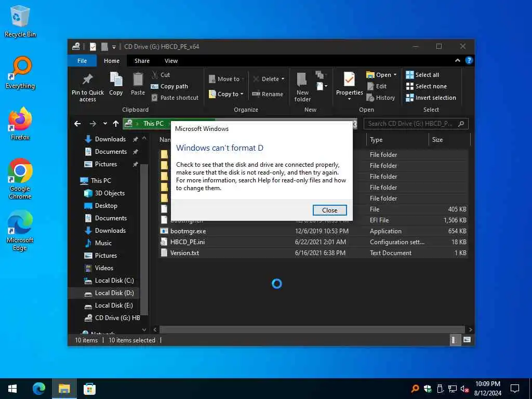
Task: Open Properties from the ribbon
Action: point(349,87)
